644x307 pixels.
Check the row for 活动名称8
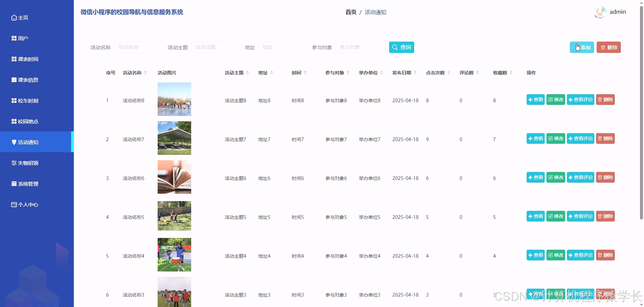point(92,101)
